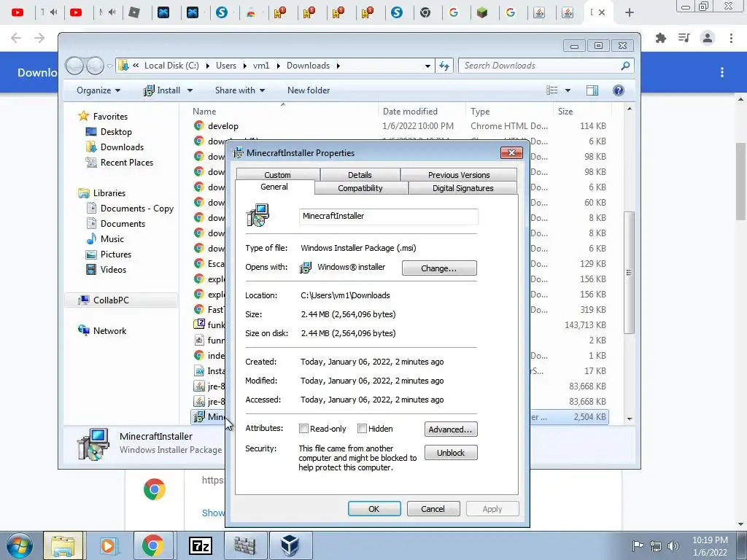Open a new Chrome tab
The width and height of the screenshot is (747, 560).
[x=629, y=12]
